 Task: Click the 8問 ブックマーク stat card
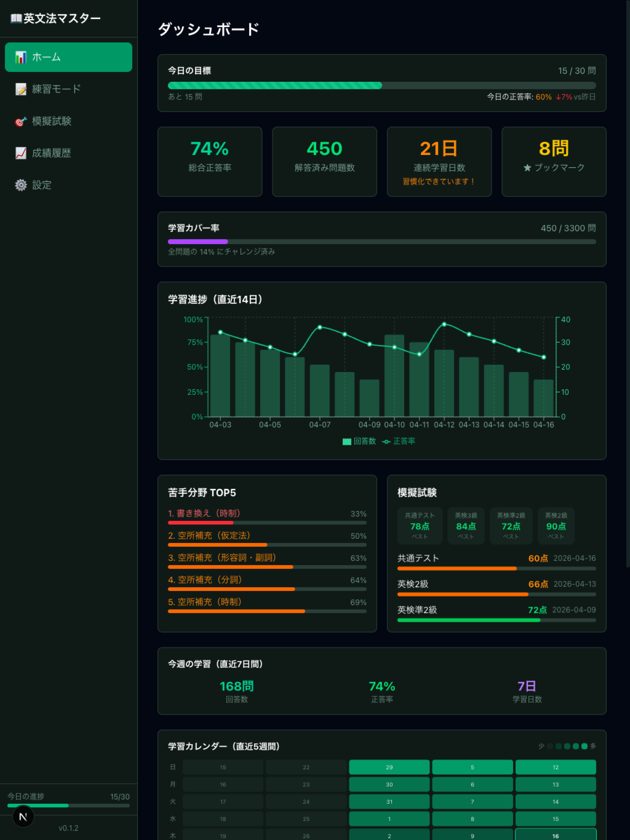[554, 161]
